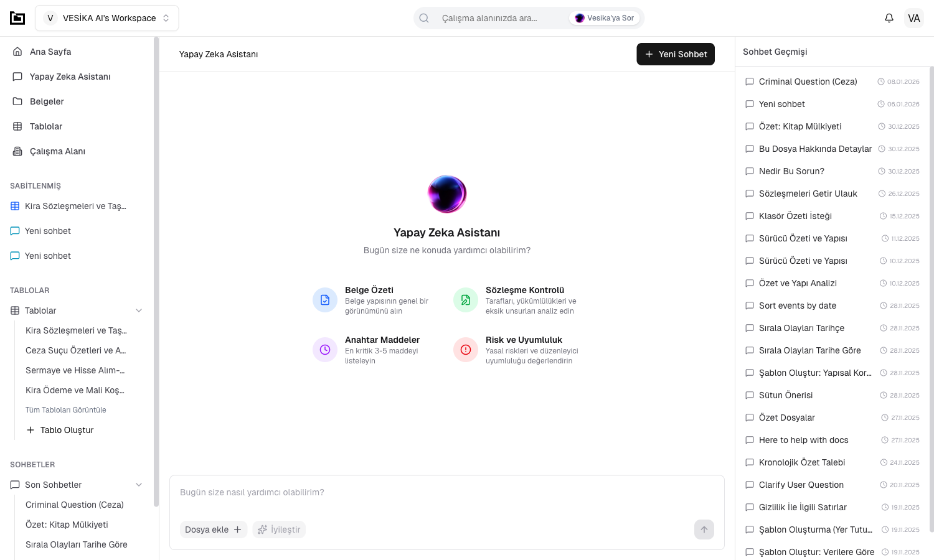Open Çalışma Alanı from sidebar
This screenshot has height=560, width=934.
coord(57,151)
